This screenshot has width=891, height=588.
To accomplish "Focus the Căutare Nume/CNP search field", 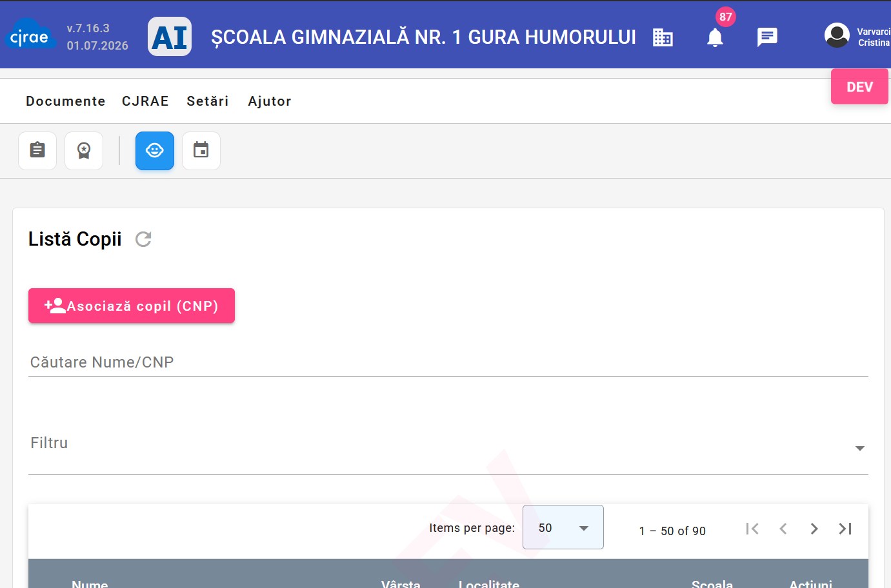I will [448, 362].
